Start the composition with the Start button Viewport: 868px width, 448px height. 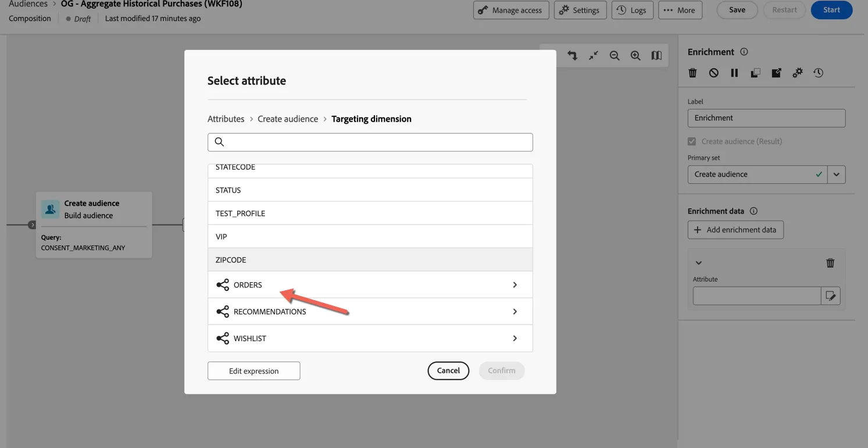tap(831, 10)
